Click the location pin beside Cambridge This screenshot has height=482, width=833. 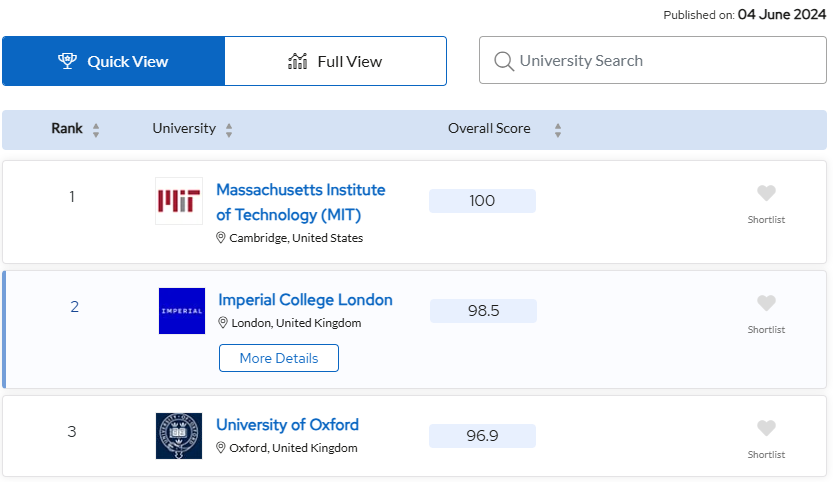click(221, 238)
